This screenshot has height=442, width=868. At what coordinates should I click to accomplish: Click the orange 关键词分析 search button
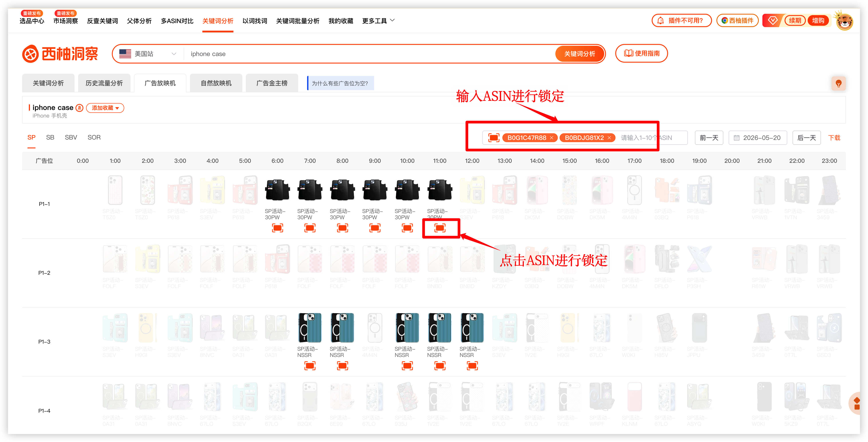tap(580, 54)
